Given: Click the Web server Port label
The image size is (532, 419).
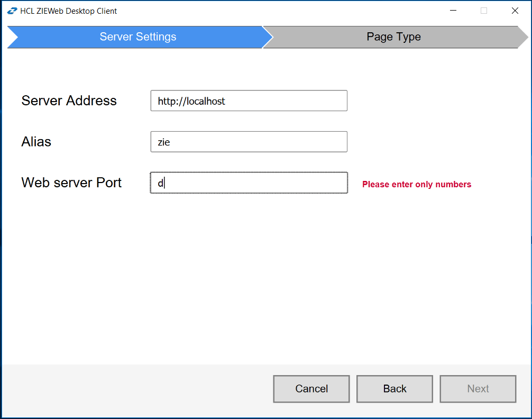Looking at the screenshot, I should [x=71, y=182].
